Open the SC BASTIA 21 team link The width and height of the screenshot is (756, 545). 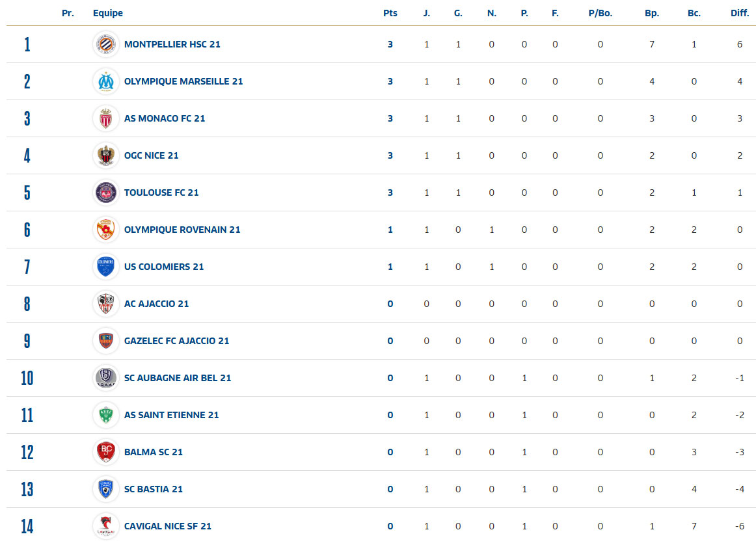click(153, 489)
